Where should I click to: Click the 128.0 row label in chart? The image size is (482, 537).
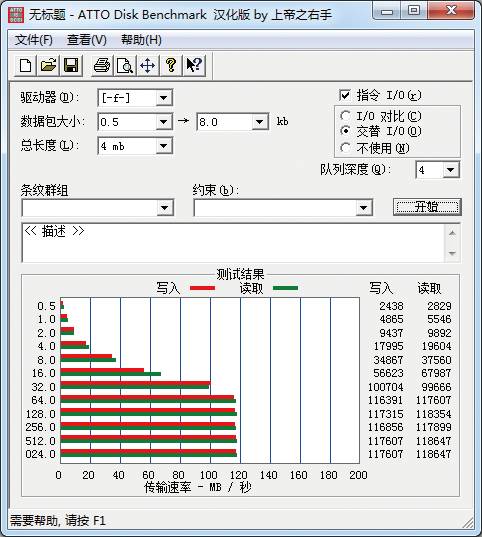tap(40, 414)
